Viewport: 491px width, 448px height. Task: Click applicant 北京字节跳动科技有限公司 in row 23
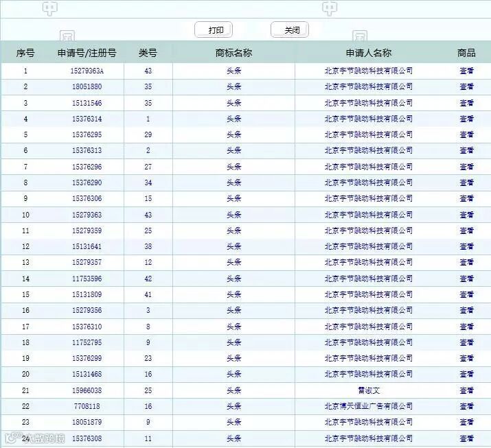[369, 422]
